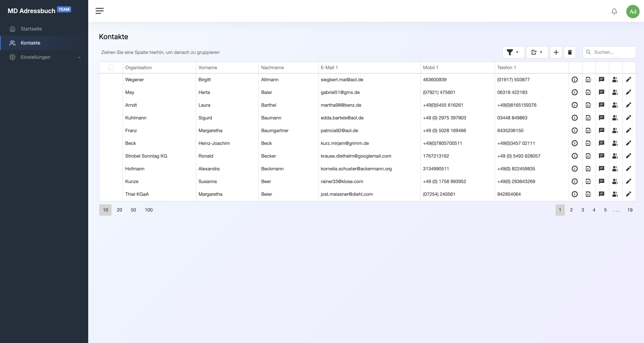Open the filter dropdown
The image size is (644, 343).
513,52
